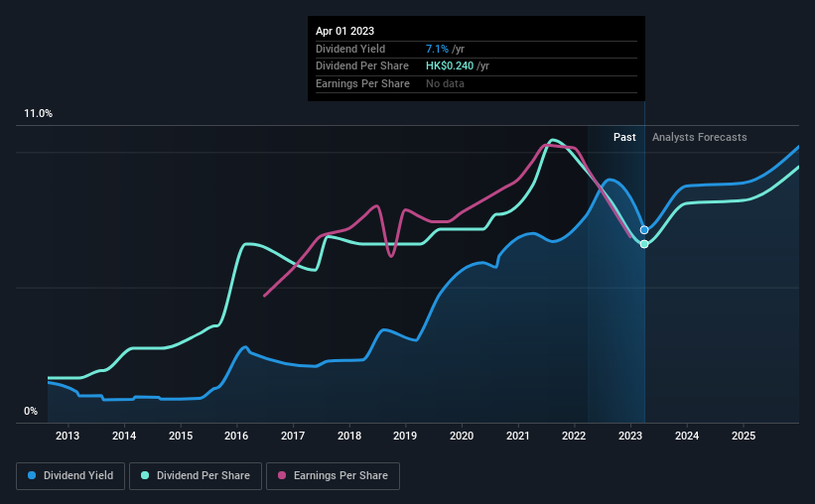Select the blue Dividend Yield data point marker
815x504 pixels.
(x=644, y=229)
